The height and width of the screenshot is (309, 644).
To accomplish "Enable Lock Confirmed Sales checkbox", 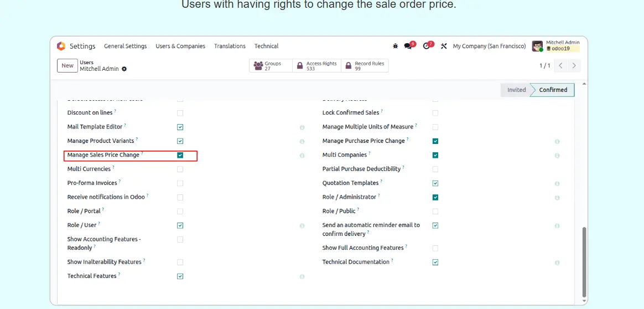I will pyautogui.click(x=435, y=113).
